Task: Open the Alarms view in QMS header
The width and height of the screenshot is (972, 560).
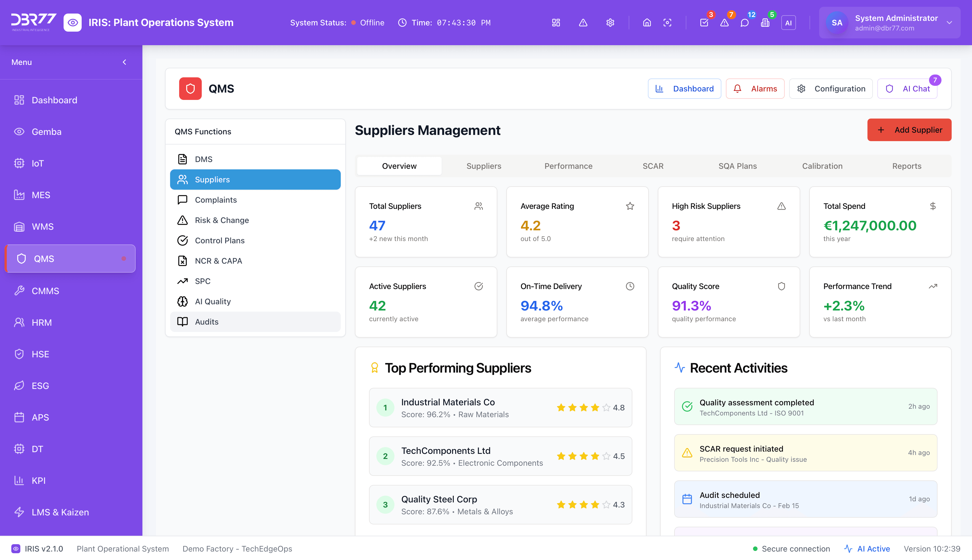Action: point(755,88)
